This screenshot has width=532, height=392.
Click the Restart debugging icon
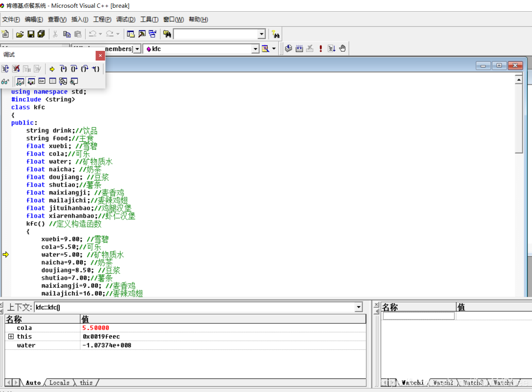pos(5,69)
